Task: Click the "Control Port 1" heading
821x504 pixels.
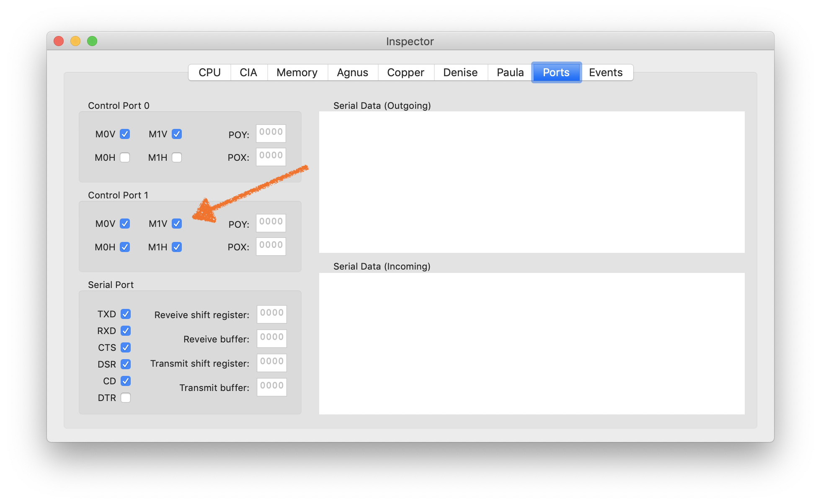Action: pos(118,195)
